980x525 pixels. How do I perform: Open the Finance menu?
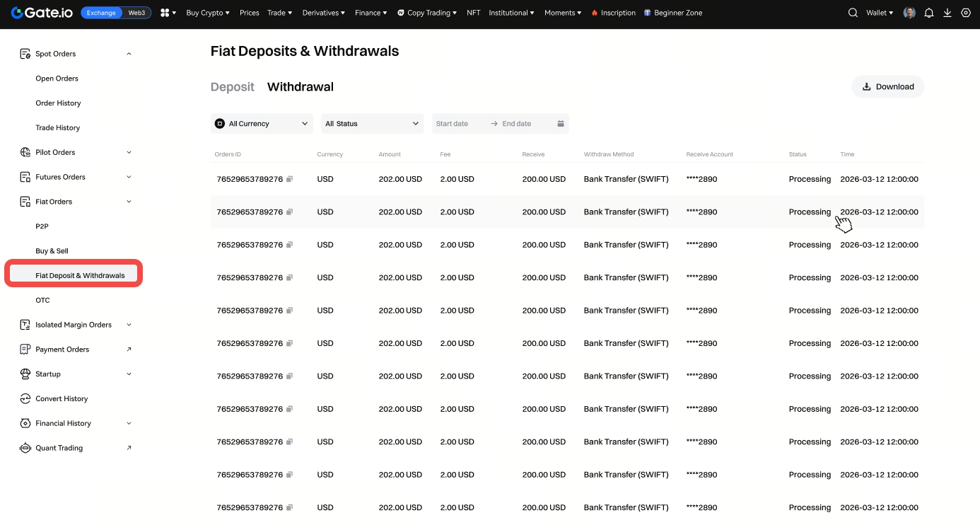[371, 13]
